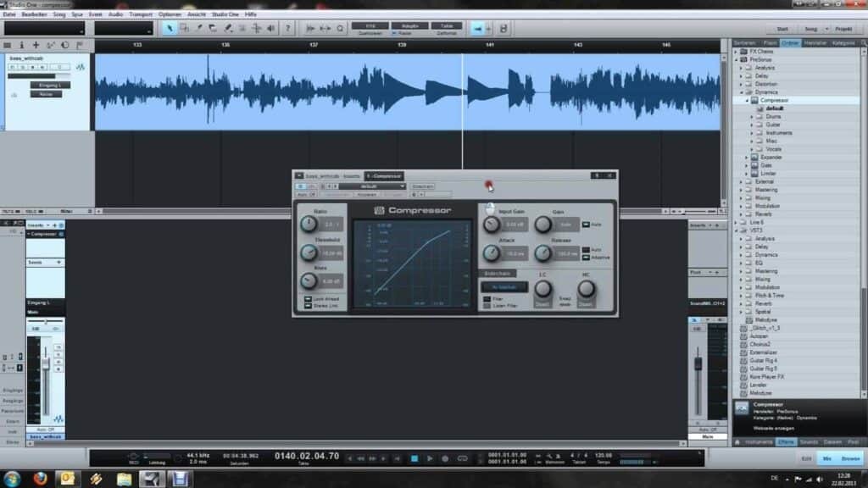
Task: Click the add track plus icon
Action: [x=36, y=45]
